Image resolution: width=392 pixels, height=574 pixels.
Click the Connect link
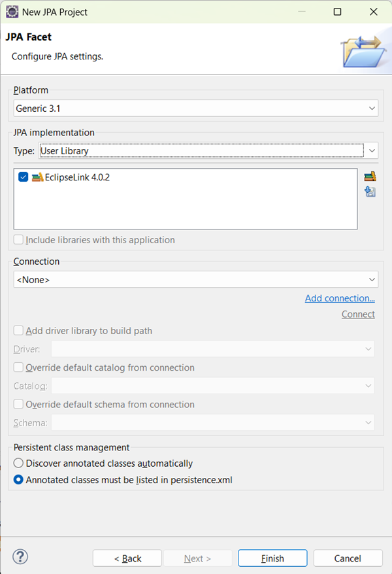358,314
